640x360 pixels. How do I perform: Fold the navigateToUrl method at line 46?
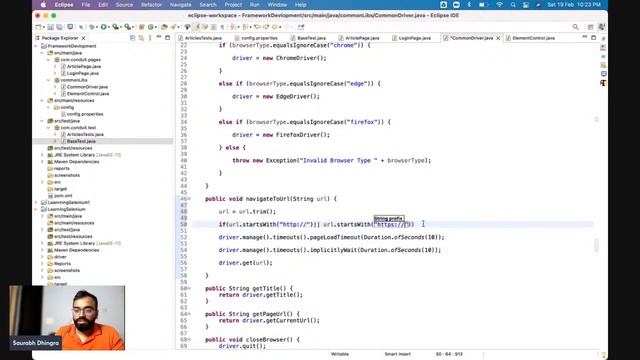[189, 199]
